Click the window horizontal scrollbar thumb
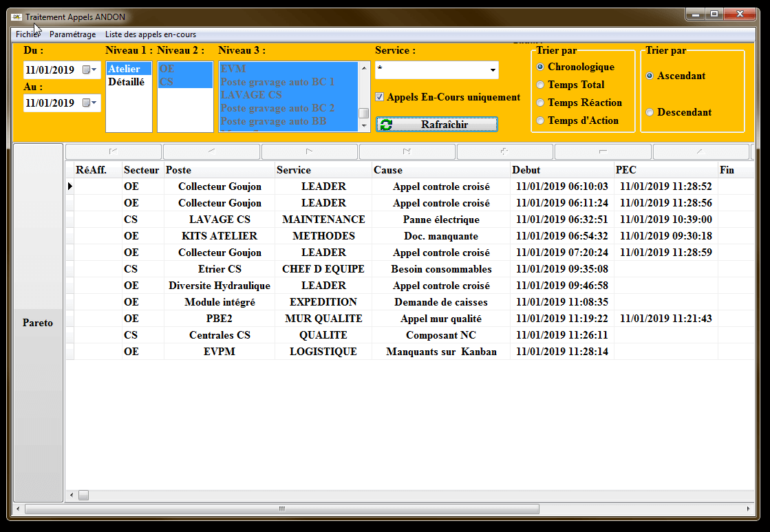 click(282, 509)
